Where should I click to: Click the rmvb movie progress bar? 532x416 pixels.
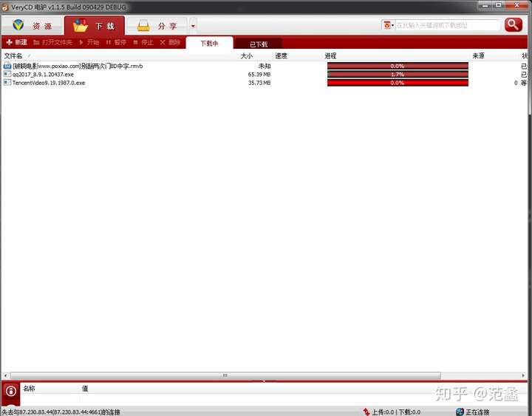pyautogui.click(x=398, y=66)
